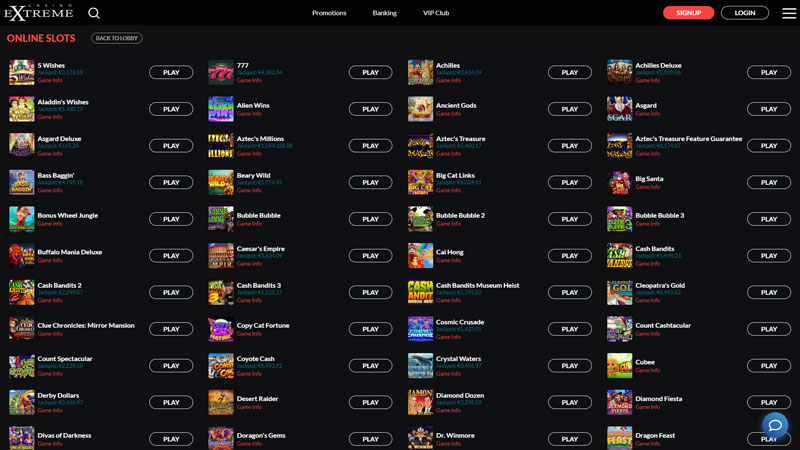800x450 pixels.
Task: Open the search magnifier icon
Action: 93,13
